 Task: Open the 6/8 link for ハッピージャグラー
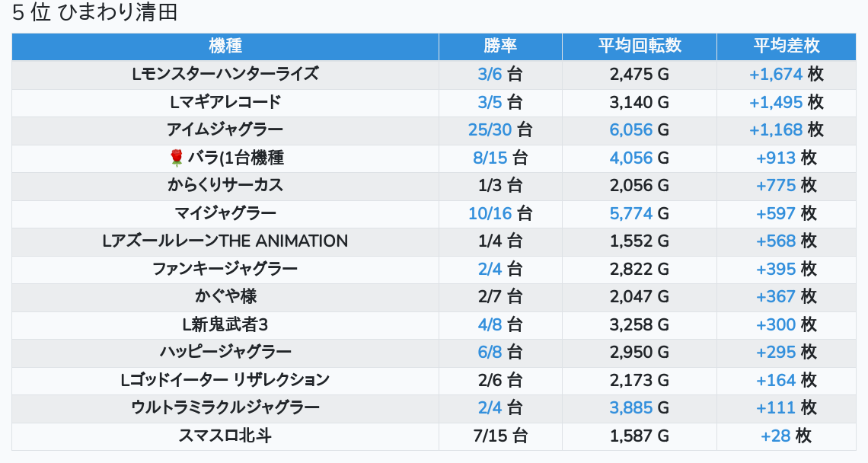click(490, 352)
